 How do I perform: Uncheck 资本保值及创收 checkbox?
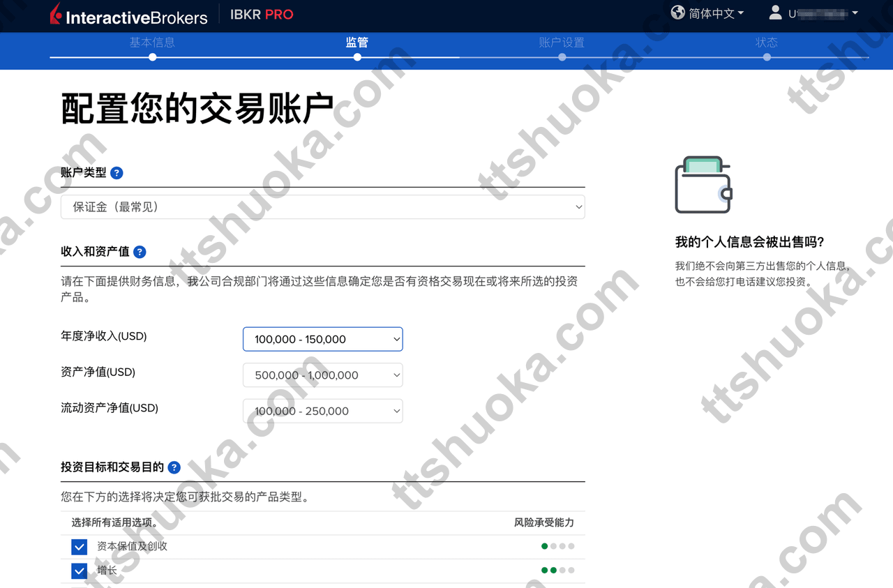(79, 547)
